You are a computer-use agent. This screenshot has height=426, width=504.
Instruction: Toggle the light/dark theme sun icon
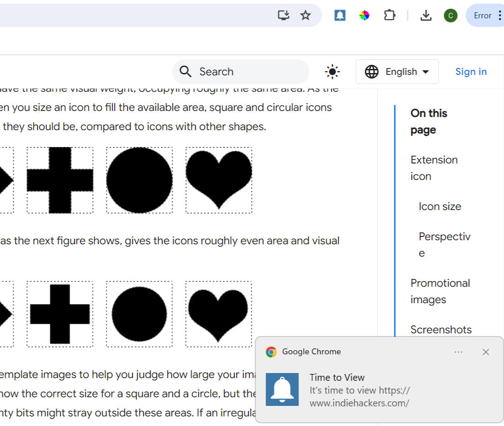pyautogui.click(x=332, y=72)
